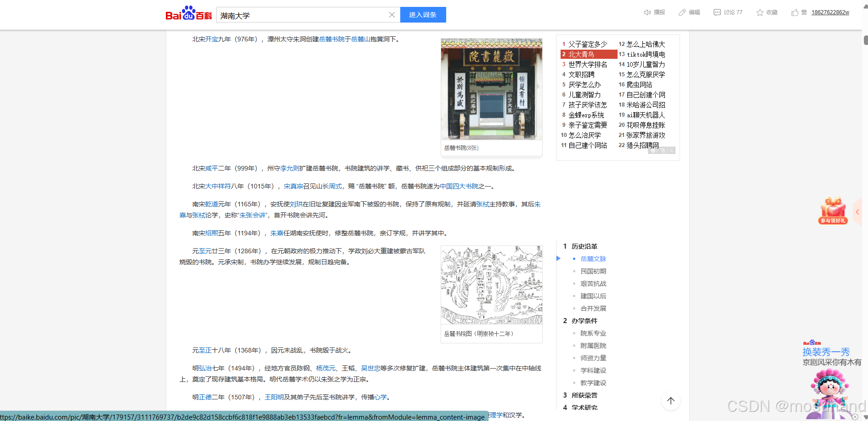
Task: Close the 换装秀 cartoon ad
Action: tap(855, 417)
